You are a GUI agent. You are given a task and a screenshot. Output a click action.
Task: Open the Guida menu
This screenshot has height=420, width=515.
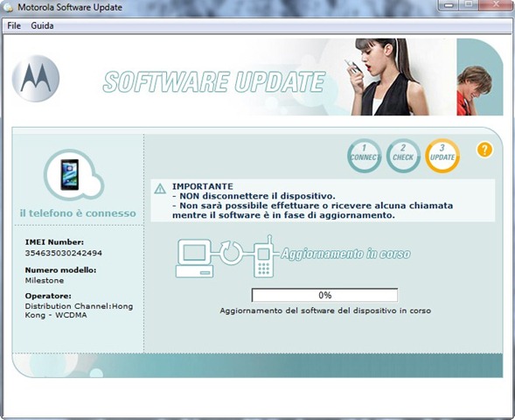point(42,25)
